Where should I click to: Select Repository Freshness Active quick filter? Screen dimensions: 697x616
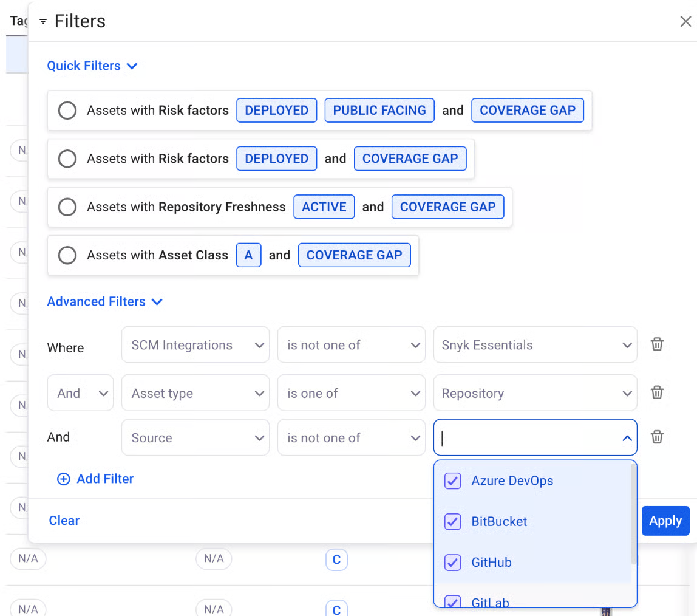tap(67, 207)
